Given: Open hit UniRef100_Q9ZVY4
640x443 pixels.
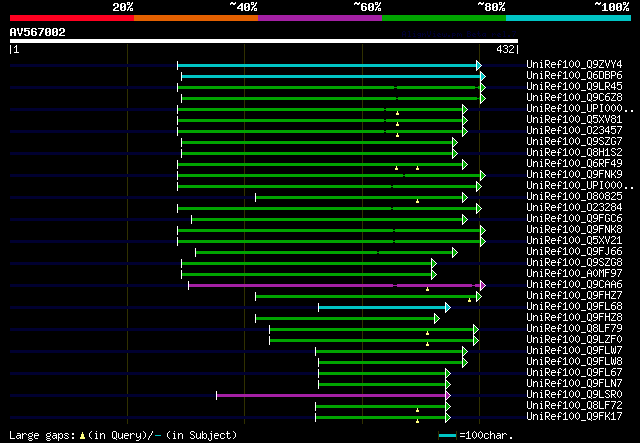Looking at the screenshot, I should [574, 65].
